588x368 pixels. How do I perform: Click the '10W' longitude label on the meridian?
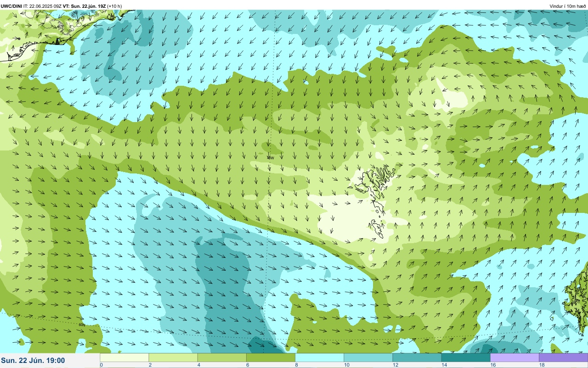click(270, 157)
